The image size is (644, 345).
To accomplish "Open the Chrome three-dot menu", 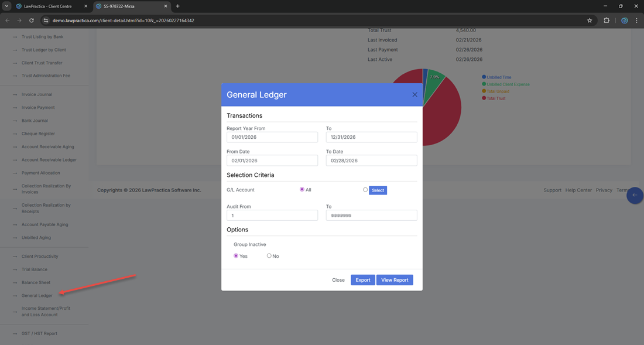I will [x=636, y=21].
